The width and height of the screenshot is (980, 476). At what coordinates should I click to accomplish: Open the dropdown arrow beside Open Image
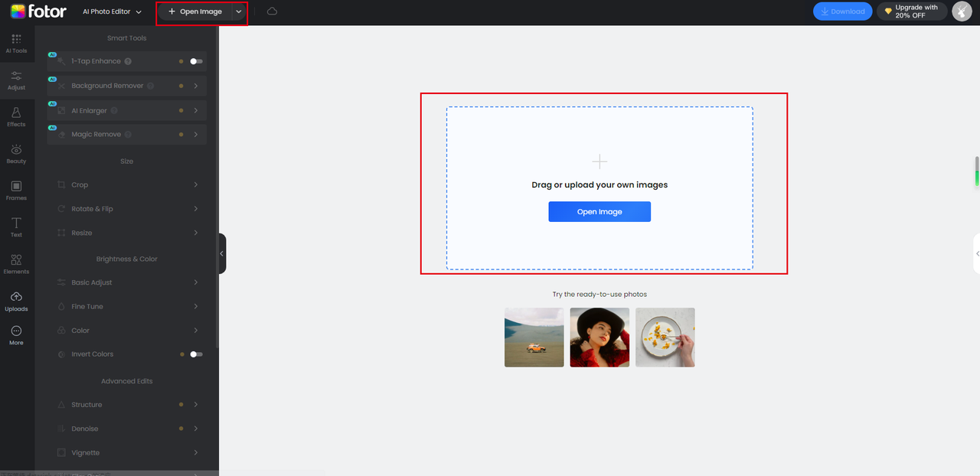point(239,12)
